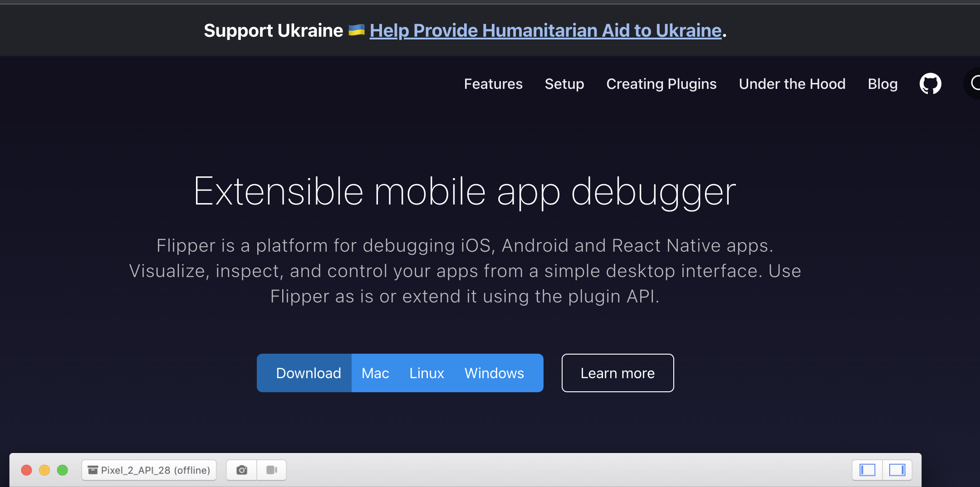
Task: Open the Features nav item
Action: coord(493,84)
